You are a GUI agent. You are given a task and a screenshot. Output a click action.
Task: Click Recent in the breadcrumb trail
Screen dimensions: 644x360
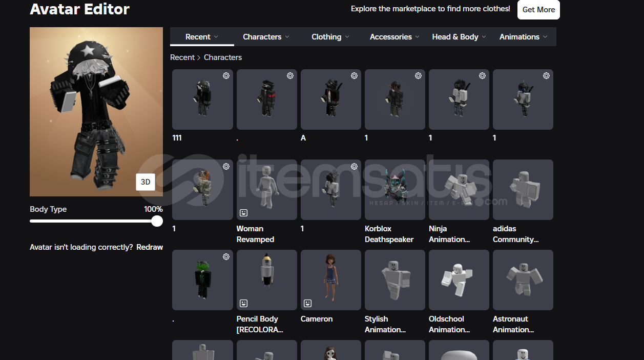[182, 57]
